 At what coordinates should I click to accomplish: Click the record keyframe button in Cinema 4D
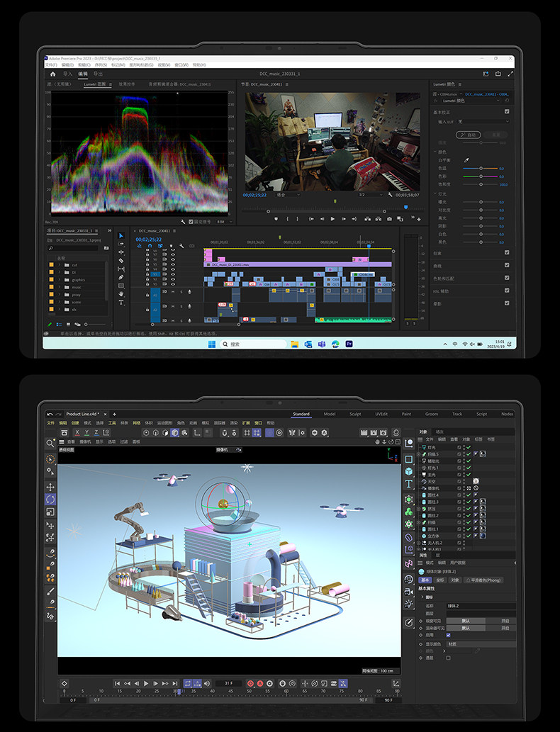[x=250, y=683]
